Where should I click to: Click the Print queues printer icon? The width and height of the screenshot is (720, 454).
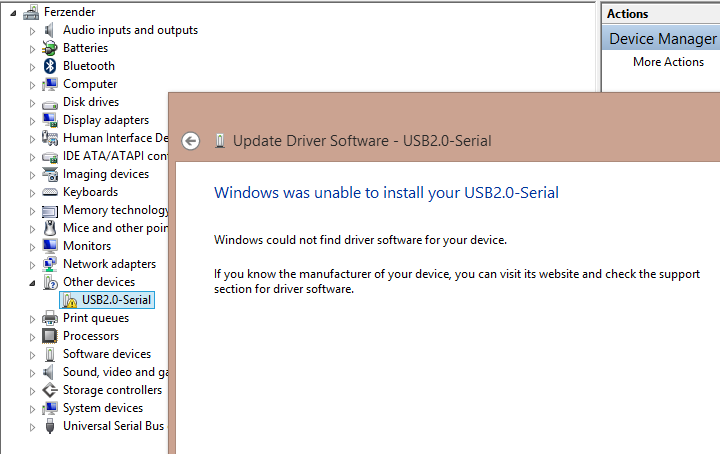50,318
